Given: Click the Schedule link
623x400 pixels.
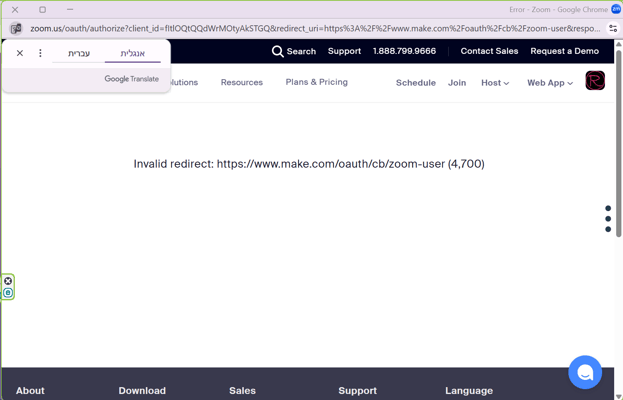Looking at the screenshot, I should point(416,83).
